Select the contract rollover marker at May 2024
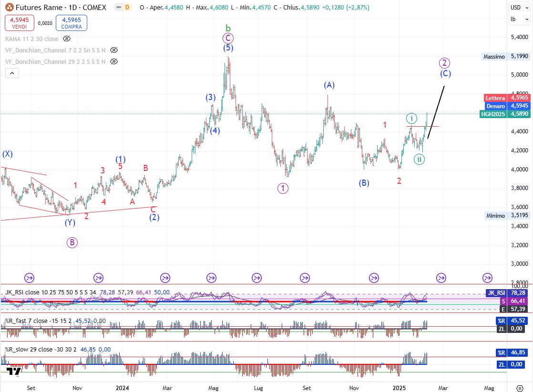 point(211,278)
